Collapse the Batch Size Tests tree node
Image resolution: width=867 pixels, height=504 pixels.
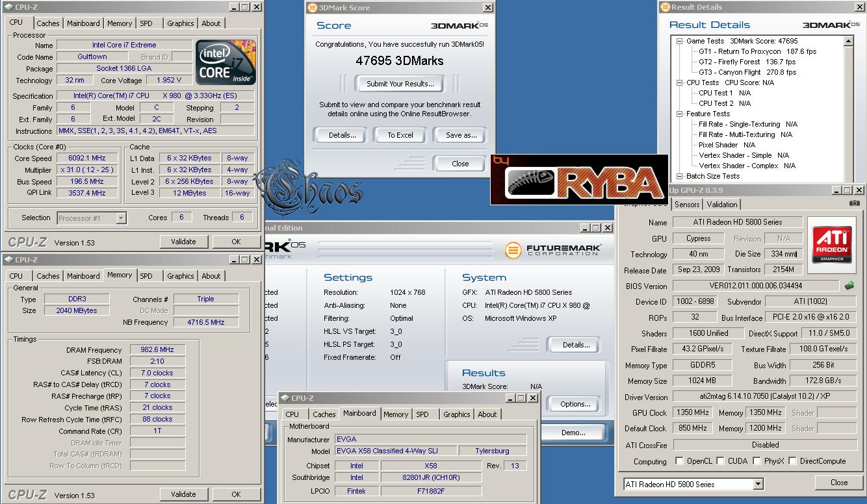pyautogui.click(x=679, y=176)
